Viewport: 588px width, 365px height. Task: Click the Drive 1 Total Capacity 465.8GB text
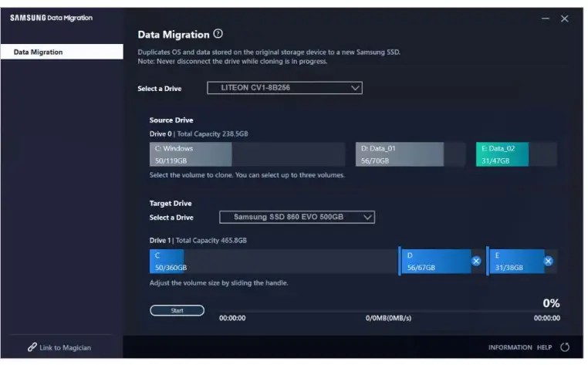click(198, 241)
